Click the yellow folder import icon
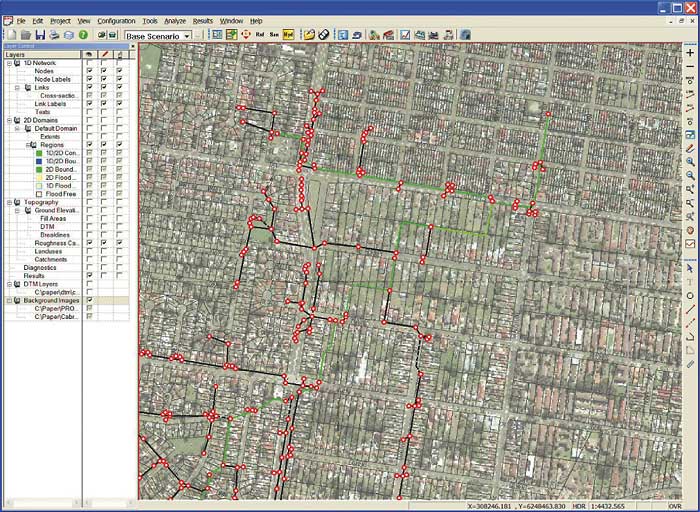700x512 pixels. (309, 34)
